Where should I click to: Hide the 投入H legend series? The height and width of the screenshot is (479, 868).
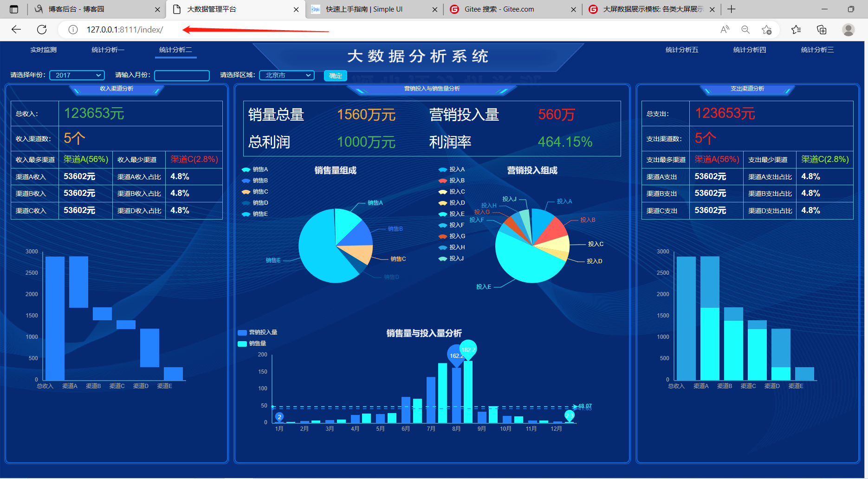pos(452,247)
